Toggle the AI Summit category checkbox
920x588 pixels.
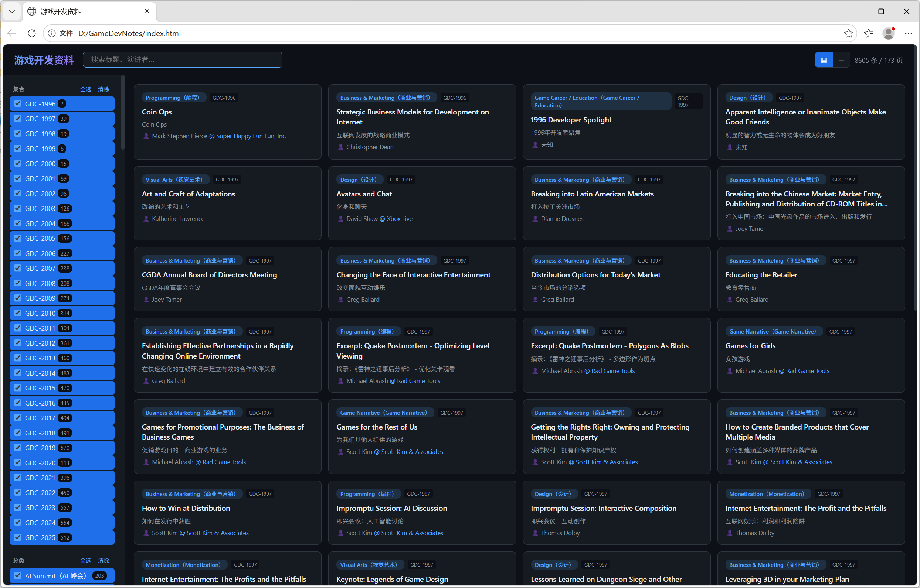tap(18, 575)
